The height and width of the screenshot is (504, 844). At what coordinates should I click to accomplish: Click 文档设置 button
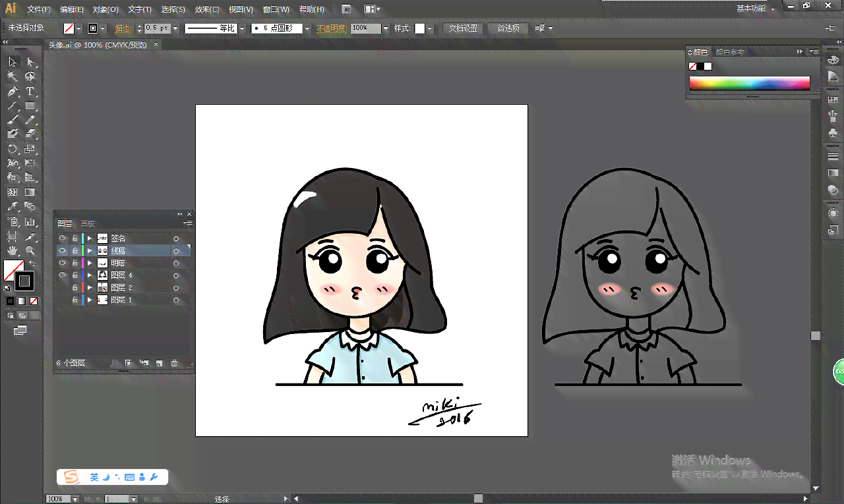[463, 28]
